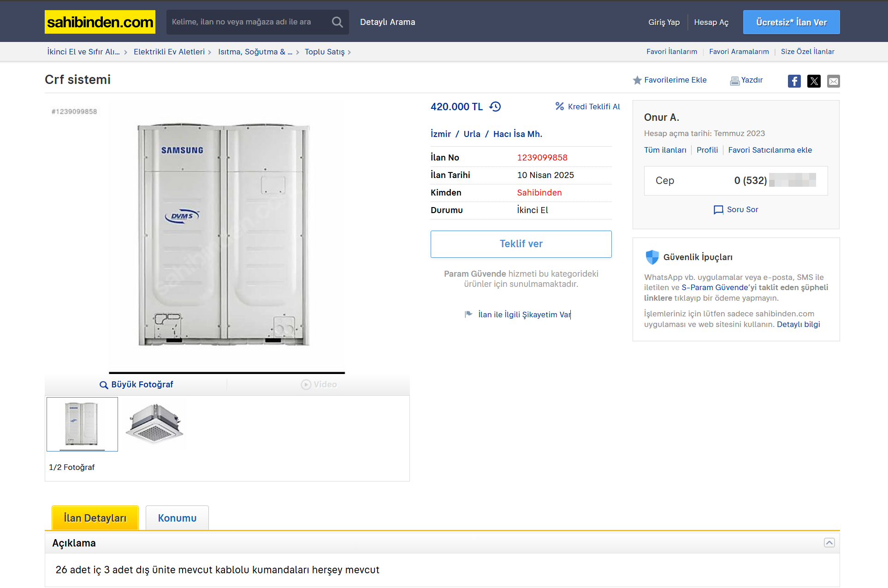Open Kredi Teklifi Al link

593,107
